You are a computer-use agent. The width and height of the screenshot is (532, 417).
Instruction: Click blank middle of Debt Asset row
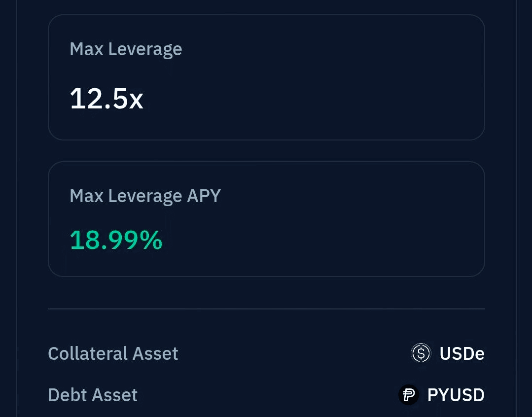click(268, 395)
